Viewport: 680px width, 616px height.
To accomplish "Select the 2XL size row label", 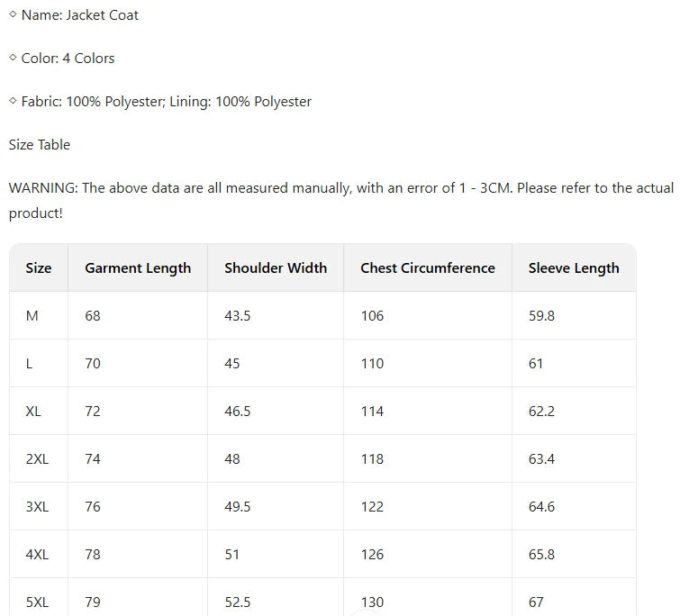I will (38, 458).
